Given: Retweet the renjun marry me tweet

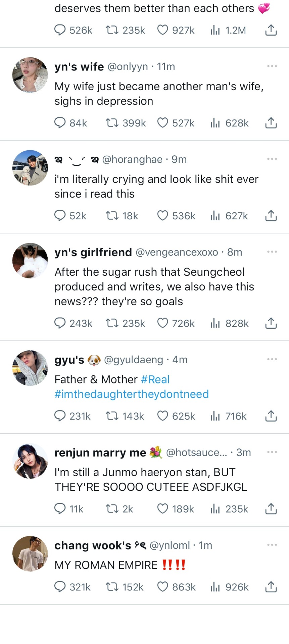Looking at the screenshot, I should (112, 509).
